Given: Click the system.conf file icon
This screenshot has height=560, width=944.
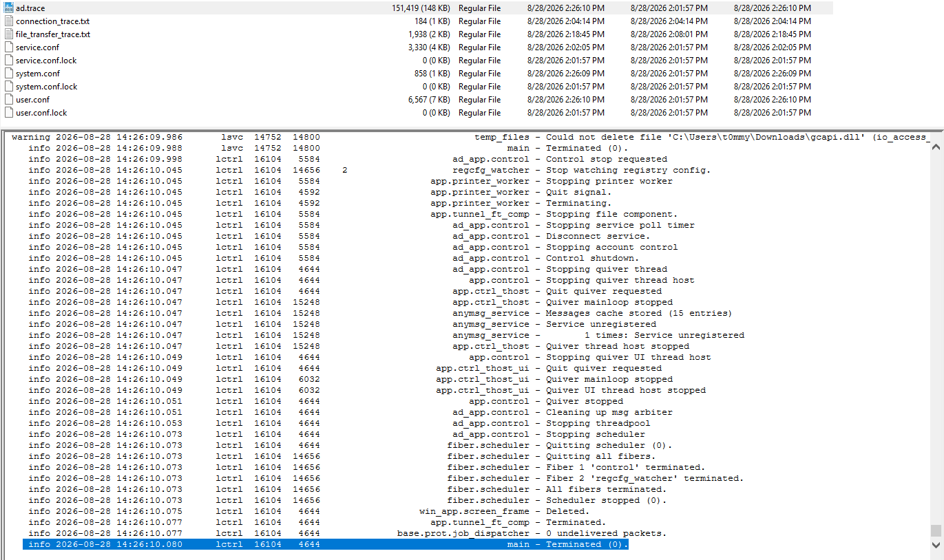Looking at the screenshot, I should tap(9, 74).
